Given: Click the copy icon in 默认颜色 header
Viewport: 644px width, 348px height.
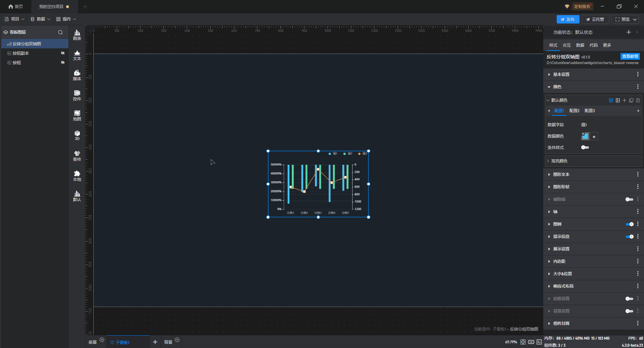Looking at the screenshot, I should click(x=631, y=100).
